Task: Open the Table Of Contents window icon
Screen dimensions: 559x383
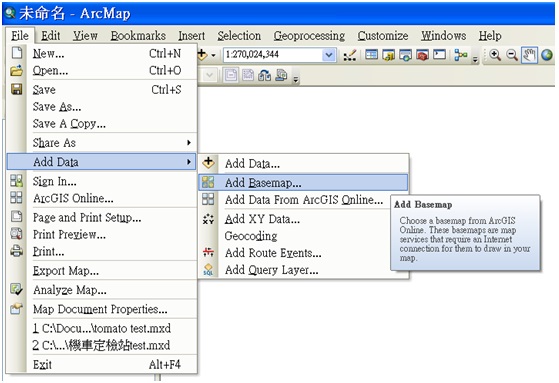Action: [371, 55]
